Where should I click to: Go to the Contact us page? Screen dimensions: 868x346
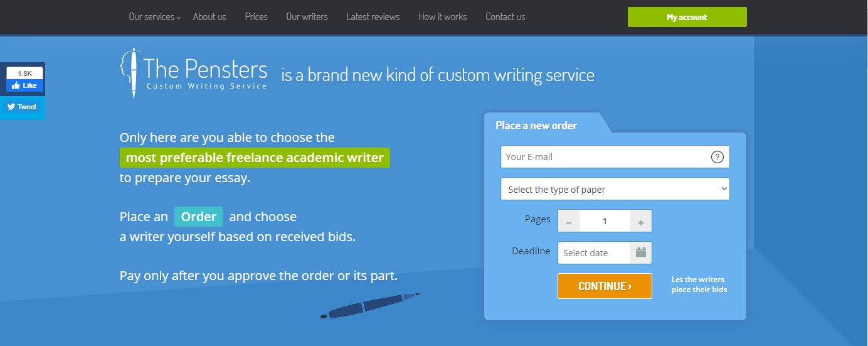pyautogui.click(x=505, y=17)
